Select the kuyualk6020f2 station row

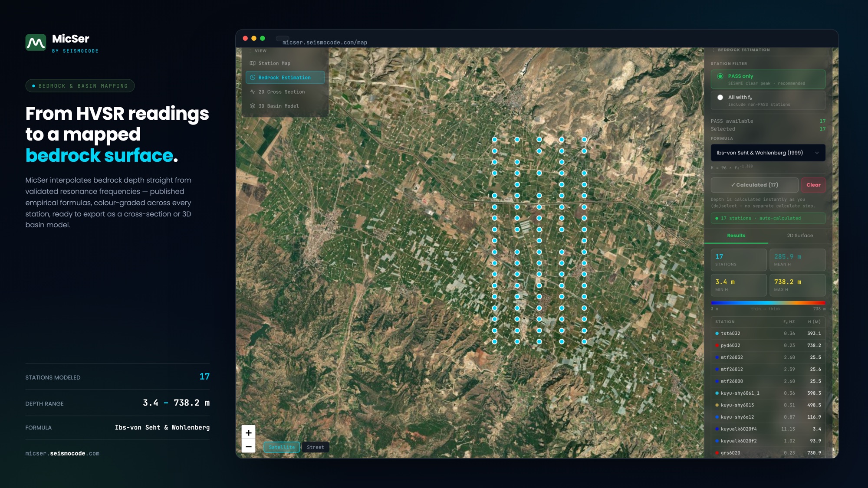click(768, 441)
